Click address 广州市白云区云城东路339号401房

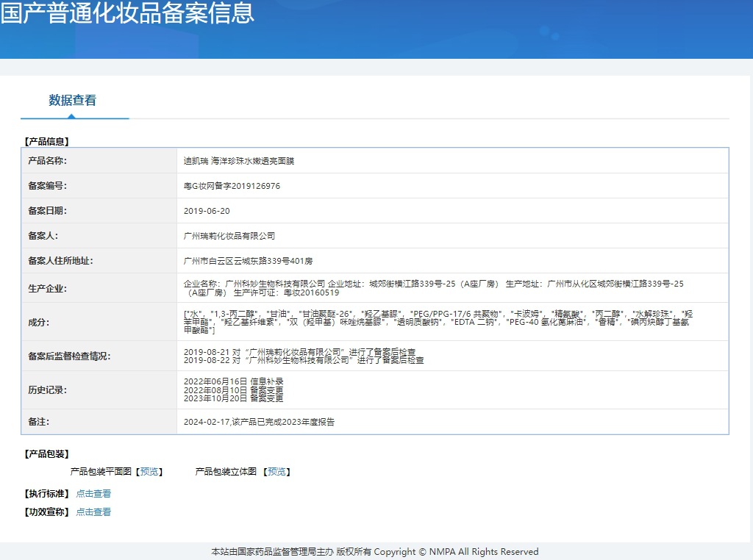click(x=248, y=261)
